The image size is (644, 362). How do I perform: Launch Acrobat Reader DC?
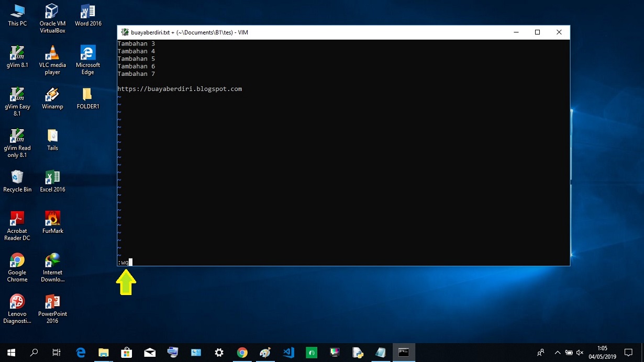[17, 220]
